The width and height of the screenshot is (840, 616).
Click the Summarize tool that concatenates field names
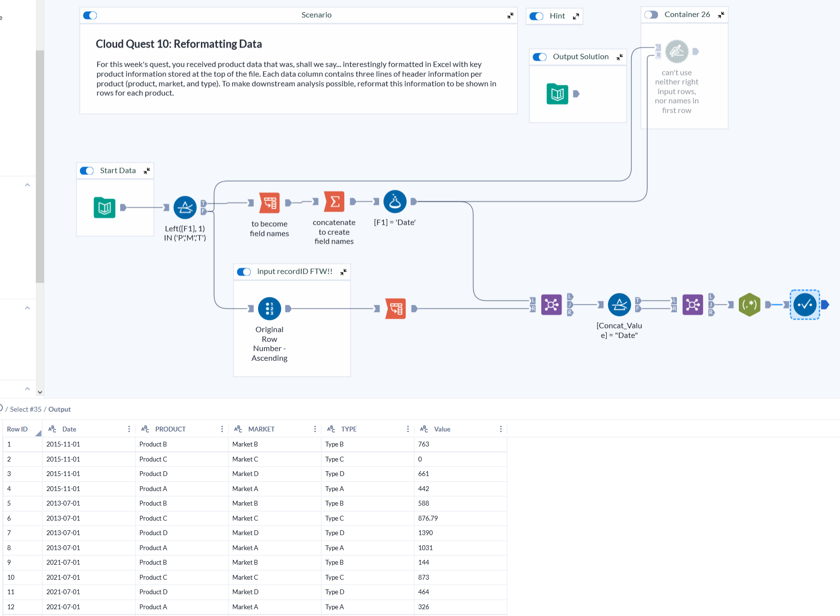coord(334,201)
